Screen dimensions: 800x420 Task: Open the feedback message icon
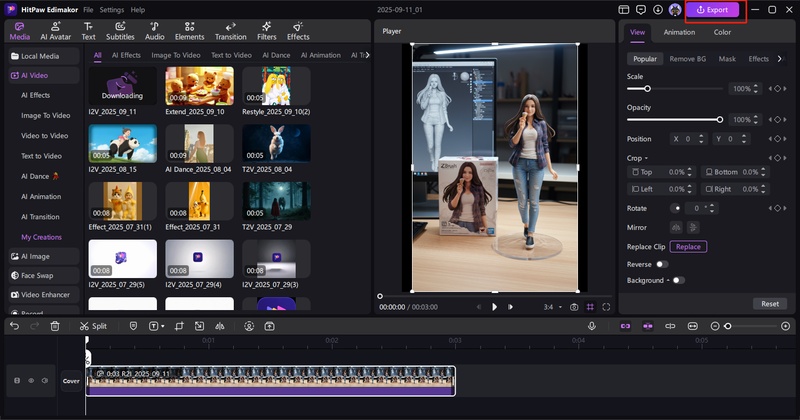tap(641, 10)
